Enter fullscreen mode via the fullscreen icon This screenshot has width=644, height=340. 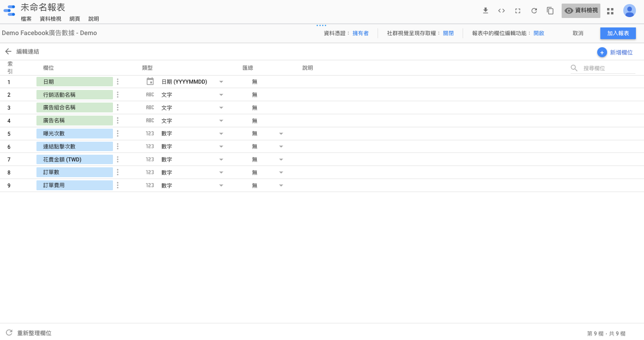tap(518, 11)
